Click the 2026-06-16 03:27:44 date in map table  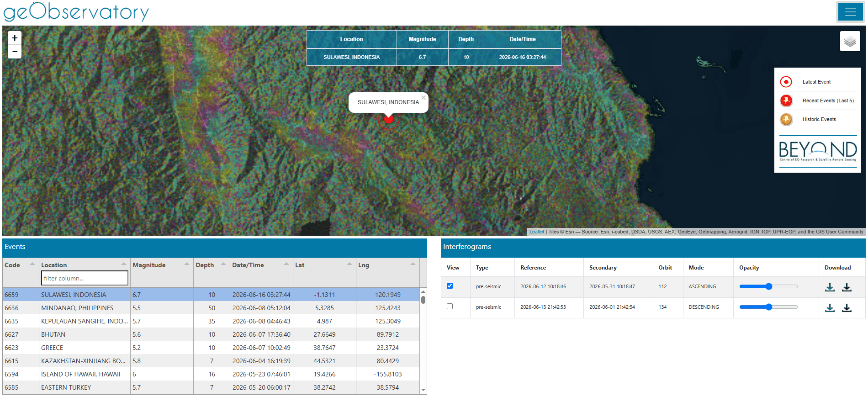[x=523, y=57]
